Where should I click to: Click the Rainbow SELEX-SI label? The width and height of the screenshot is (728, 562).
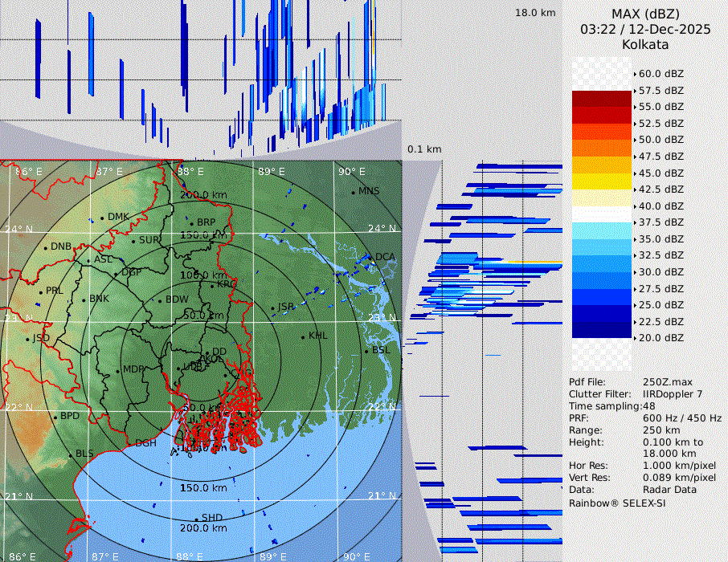click(x=617, y=503)
